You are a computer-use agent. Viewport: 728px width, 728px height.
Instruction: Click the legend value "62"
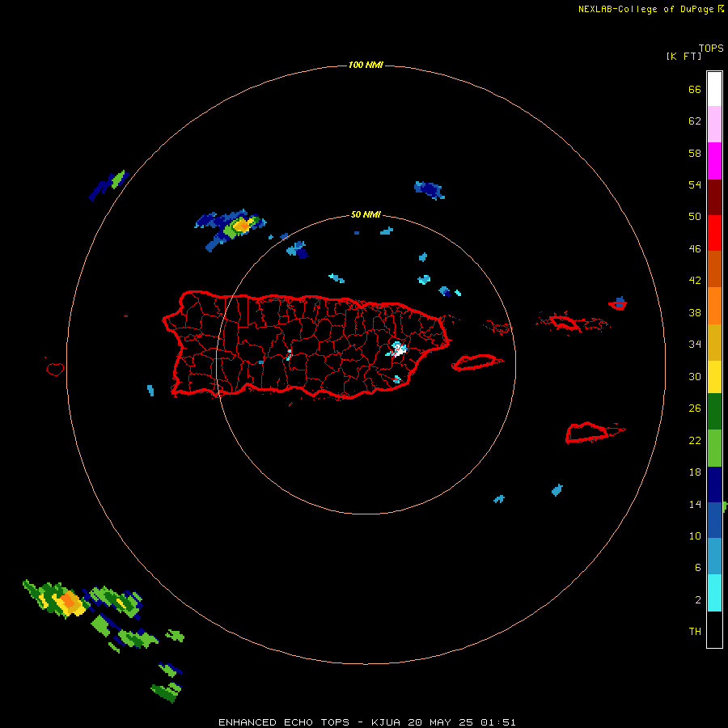[x=695, y=121]
